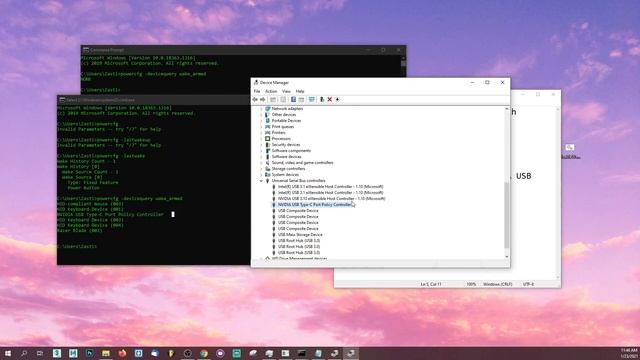The height and width of the screenshot is (360, 640).
Task: Switch to Photoshop on the taskbar
Action: (89, 353)
